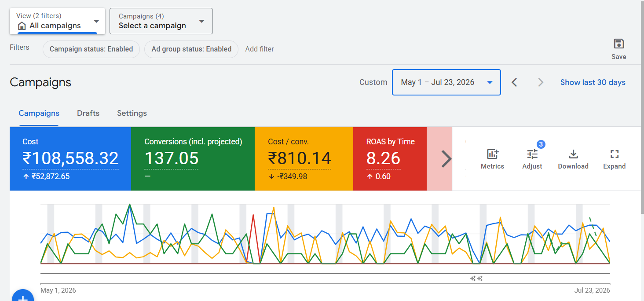Viewport: 644px width, 301px height.
Task: Click the Campaign status: Enabled filter chip
Action: tap(91, 49)
